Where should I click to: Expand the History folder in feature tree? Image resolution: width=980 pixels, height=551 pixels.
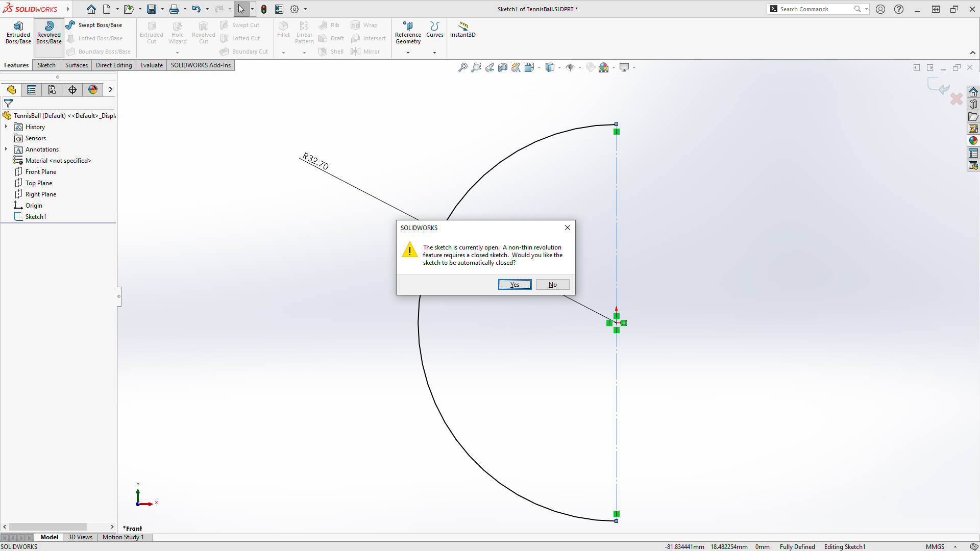pos(6,127)
